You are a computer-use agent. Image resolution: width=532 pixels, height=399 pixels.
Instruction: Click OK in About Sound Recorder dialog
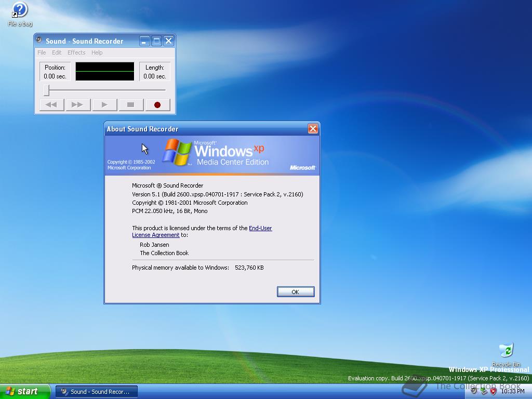tap(296, 292)
